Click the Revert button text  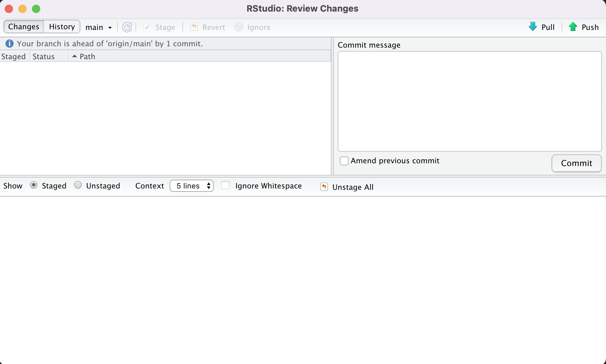pyautogui.click(x=214, y=27)
